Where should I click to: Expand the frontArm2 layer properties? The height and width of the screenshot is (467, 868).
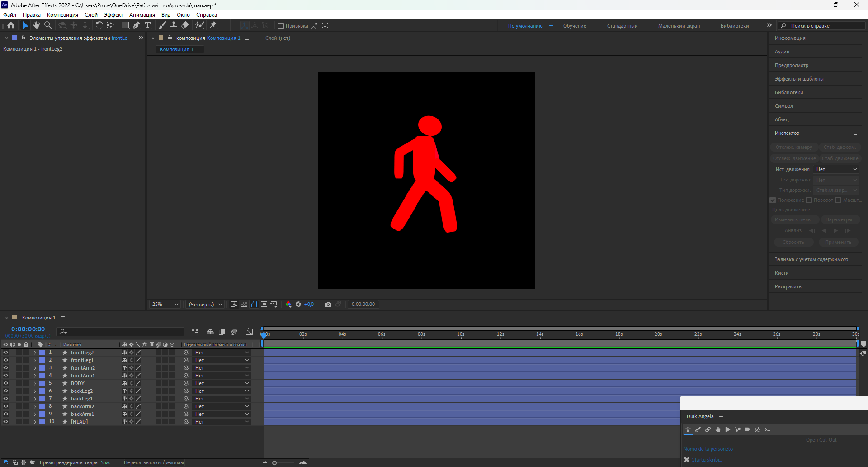click(x=35, y=368)
